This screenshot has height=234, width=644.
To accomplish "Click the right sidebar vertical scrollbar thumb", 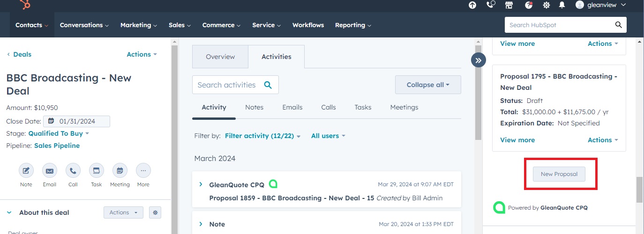I will 639,190.
